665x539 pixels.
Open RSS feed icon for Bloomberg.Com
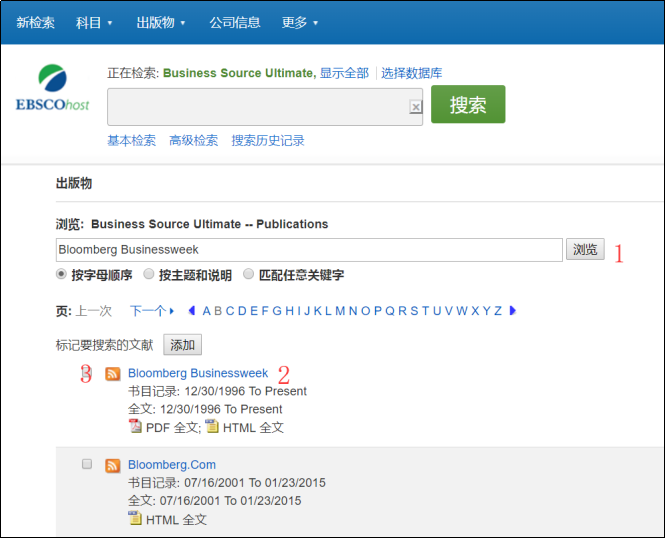(x=113, y=465)
